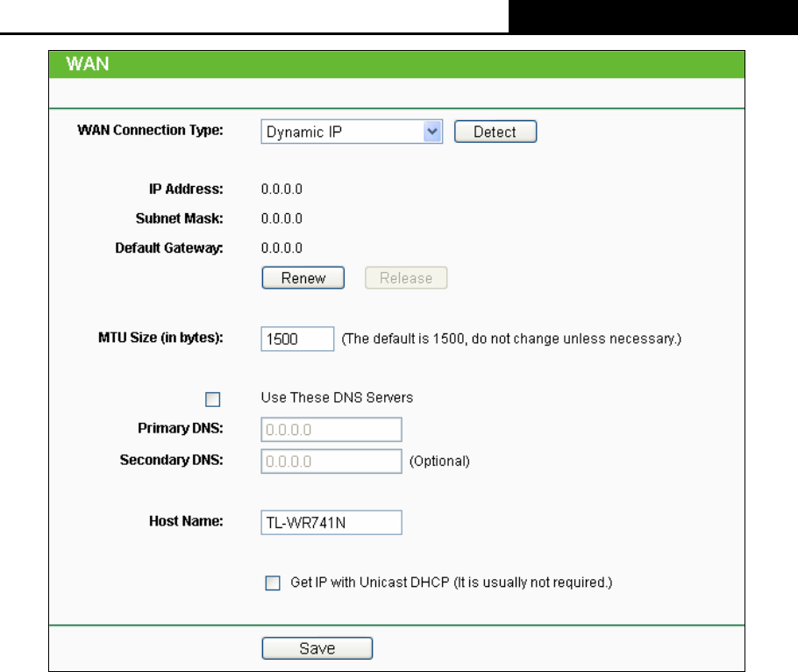Click the Default Gateway value 0.0.0.0

point(281,248)
